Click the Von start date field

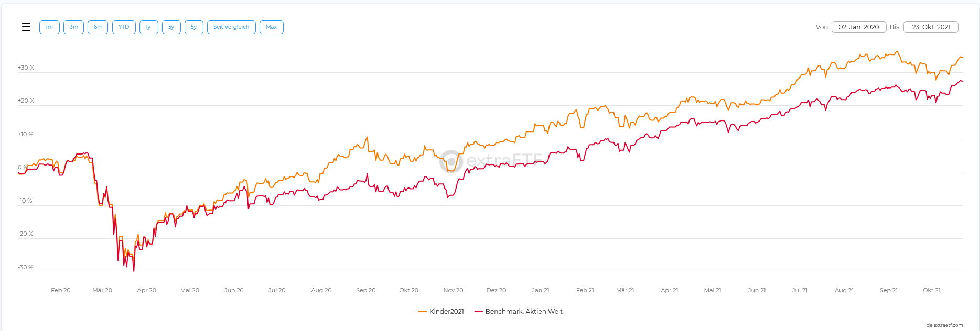858,27
